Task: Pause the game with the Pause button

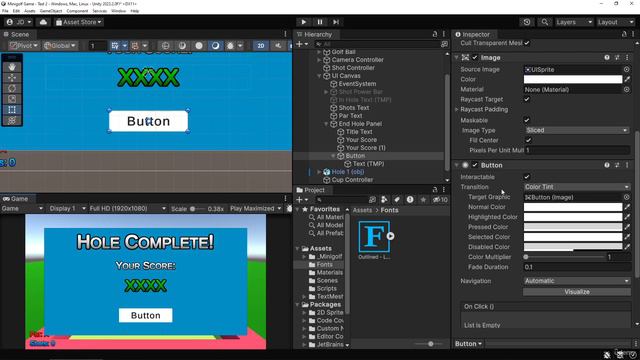Action: pos(320,22)
